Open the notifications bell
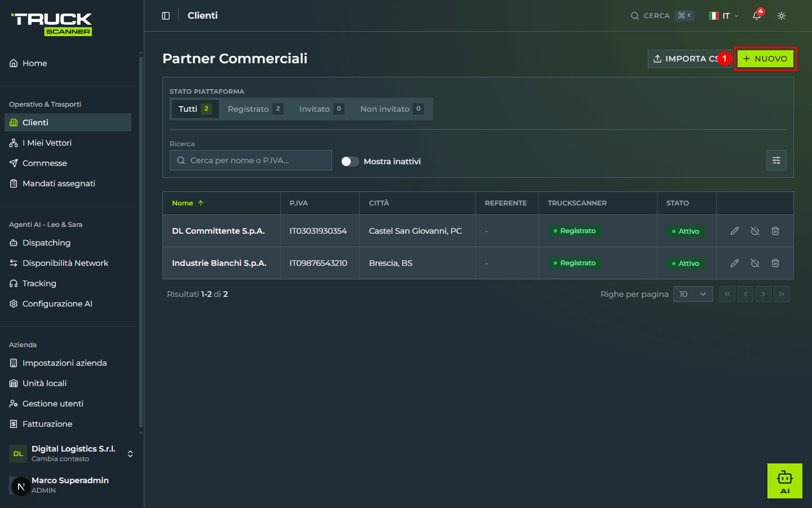This screenshot has height=508, width=812. pyautogui.click(x=757, y=16)
